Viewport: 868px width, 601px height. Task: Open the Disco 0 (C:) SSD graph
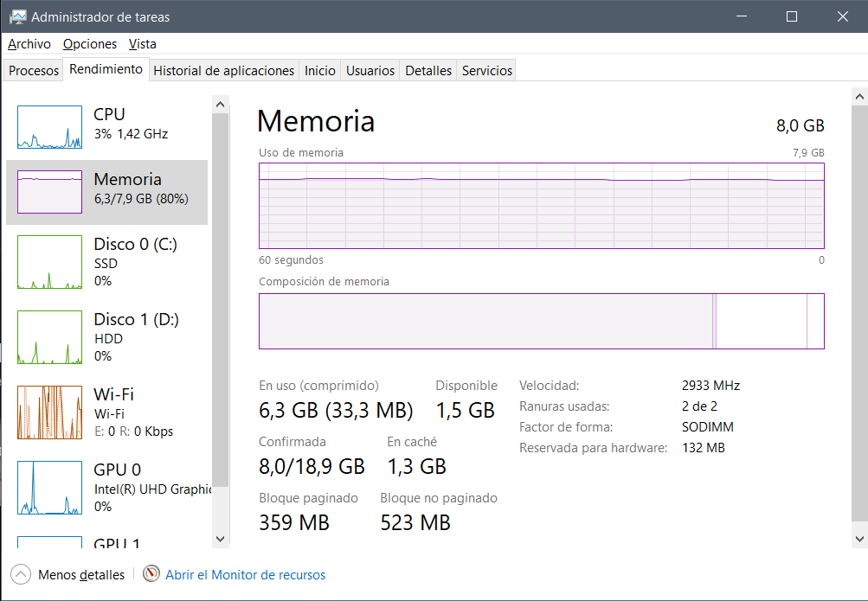pyautogui.click(x=50, y=262)
